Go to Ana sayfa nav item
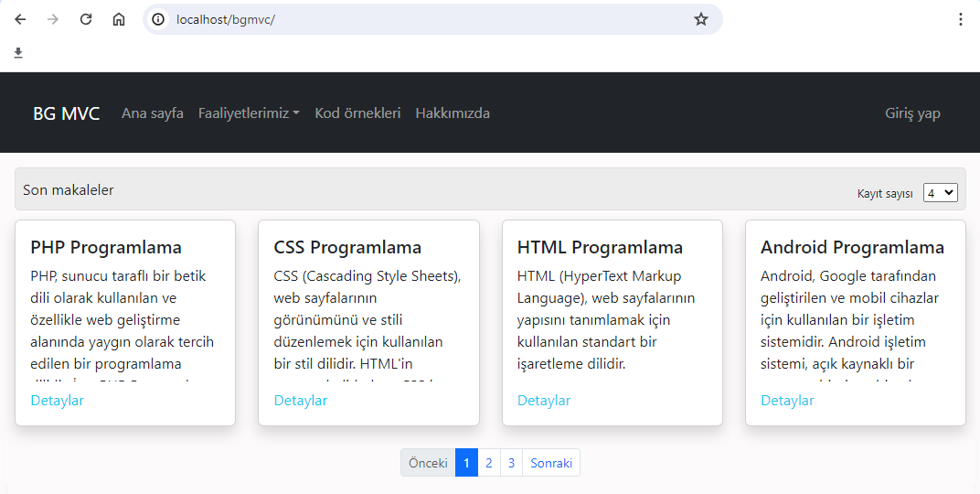 [x=153, y=113]
